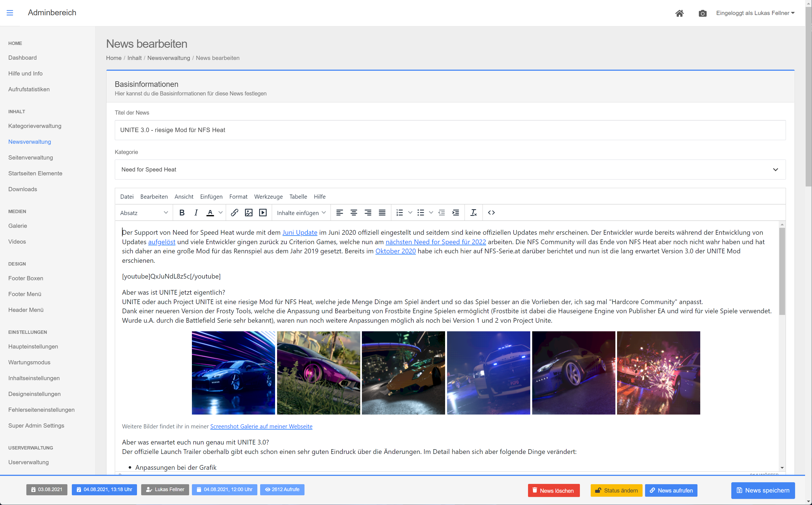The height and width of the screenshot is (505, 812).
Task: Toggle italic formatting
Action: [196, 213]
